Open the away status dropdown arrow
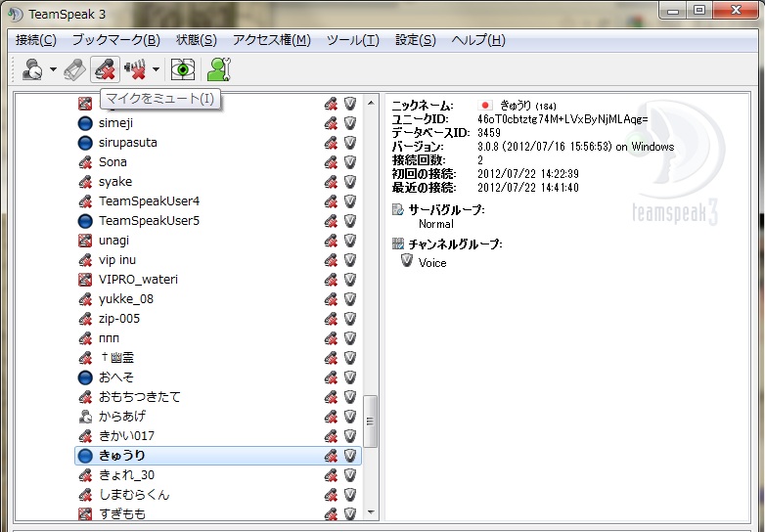Image resolution: width=765 pixels, height=532 pixels. pyautogui.click(x=53, y=69)
